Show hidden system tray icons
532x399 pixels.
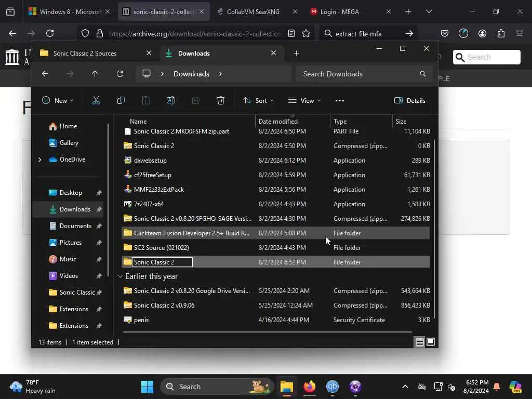[x=405, y=387]
